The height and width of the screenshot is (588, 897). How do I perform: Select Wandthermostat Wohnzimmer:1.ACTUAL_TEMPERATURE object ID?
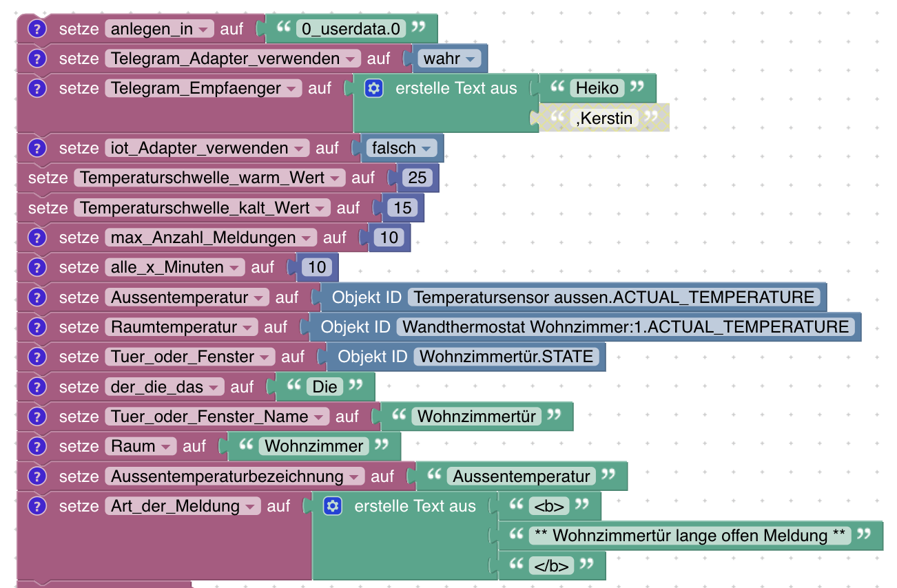click(626, 327)
